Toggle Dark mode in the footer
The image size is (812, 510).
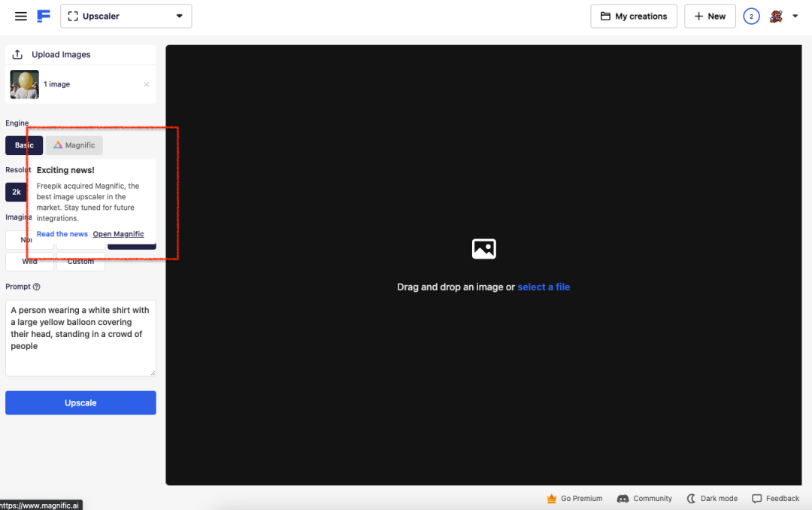[711, 498]
